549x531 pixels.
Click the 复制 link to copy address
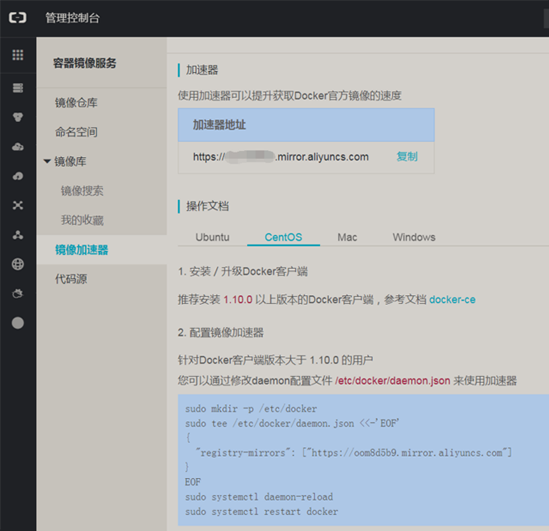pos(407,156)
